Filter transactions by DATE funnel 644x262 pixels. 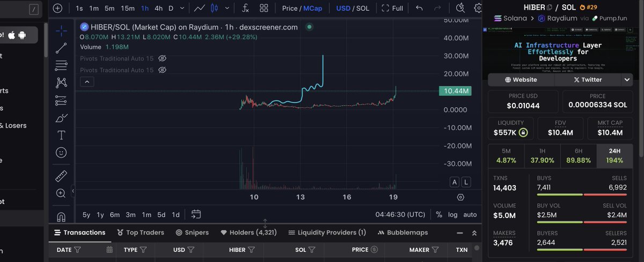[x=77, y=250]
